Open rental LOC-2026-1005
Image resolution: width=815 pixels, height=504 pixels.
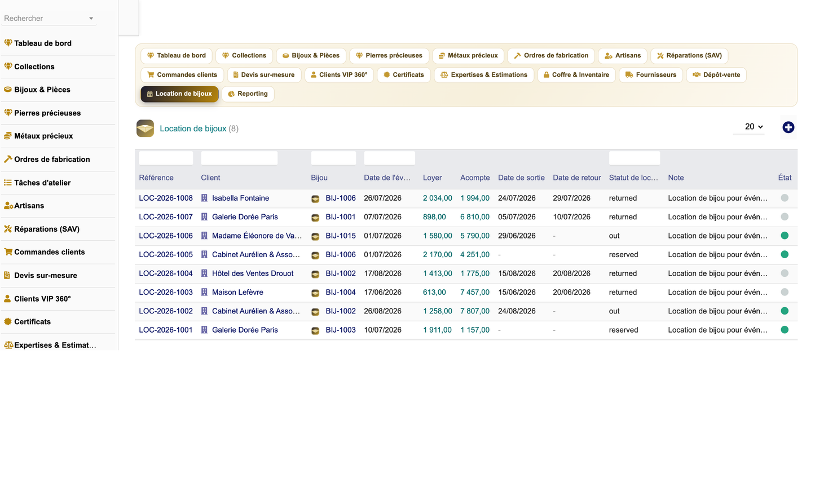(166, 255)
